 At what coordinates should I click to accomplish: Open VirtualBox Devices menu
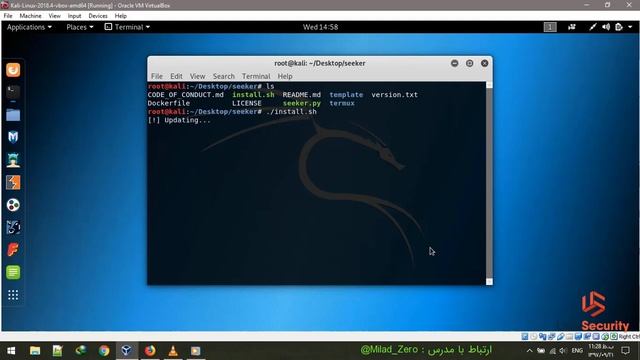click(x=98, y=16)
